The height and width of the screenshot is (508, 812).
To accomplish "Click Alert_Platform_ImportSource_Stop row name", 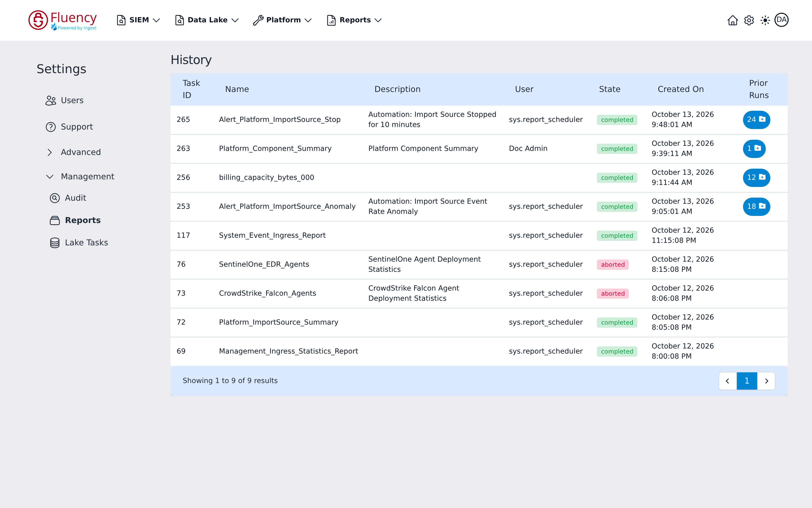I will (x=280, y=120).
